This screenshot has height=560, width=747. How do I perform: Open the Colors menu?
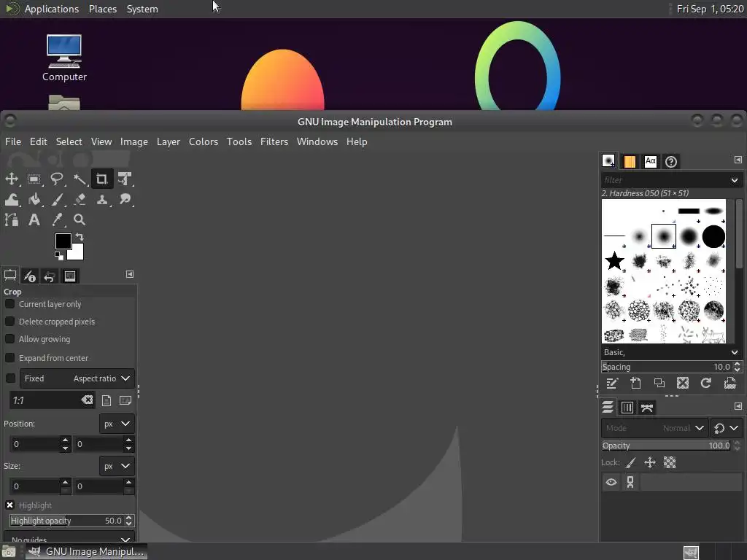point(204,141)
